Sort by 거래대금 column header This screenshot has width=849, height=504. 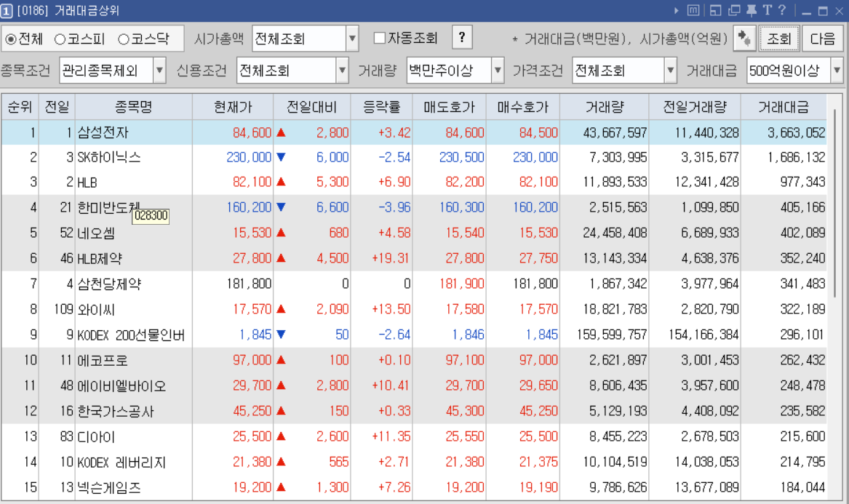(784, 107)
